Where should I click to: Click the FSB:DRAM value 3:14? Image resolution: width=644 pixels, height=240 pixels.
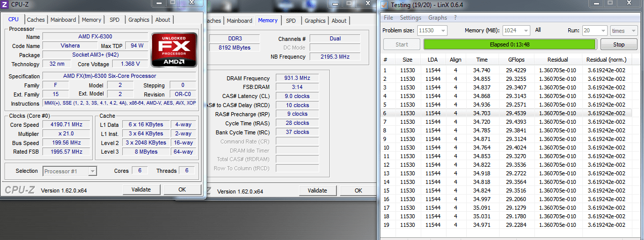pyautogui.click(x=296, y=87)
